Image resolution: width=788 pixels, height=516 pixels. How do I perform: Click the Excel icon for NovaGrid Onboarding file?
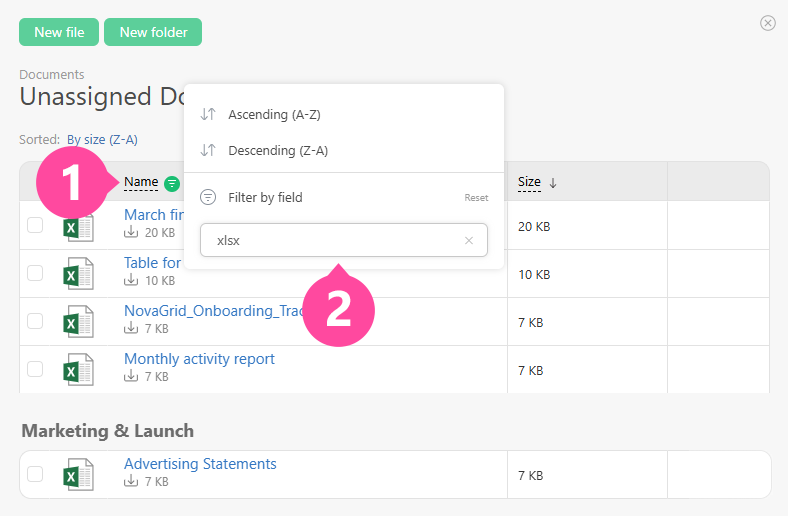(x=78, y=321)
